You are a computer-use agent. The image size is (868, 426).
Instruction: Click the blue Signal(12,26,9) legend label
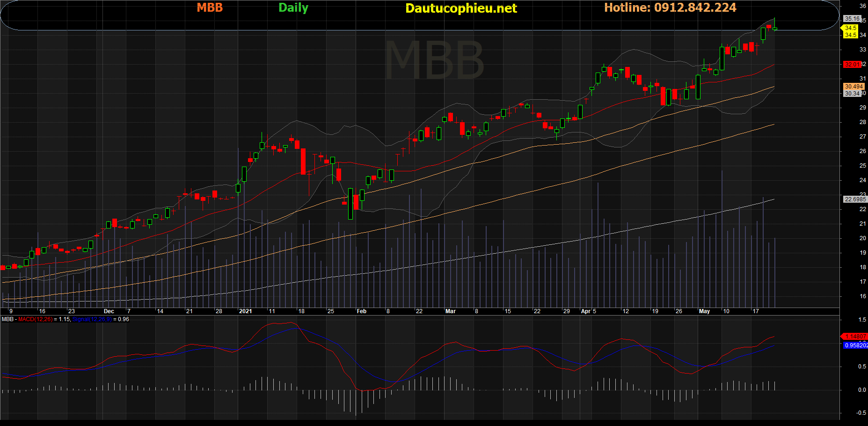pos(92,319)
